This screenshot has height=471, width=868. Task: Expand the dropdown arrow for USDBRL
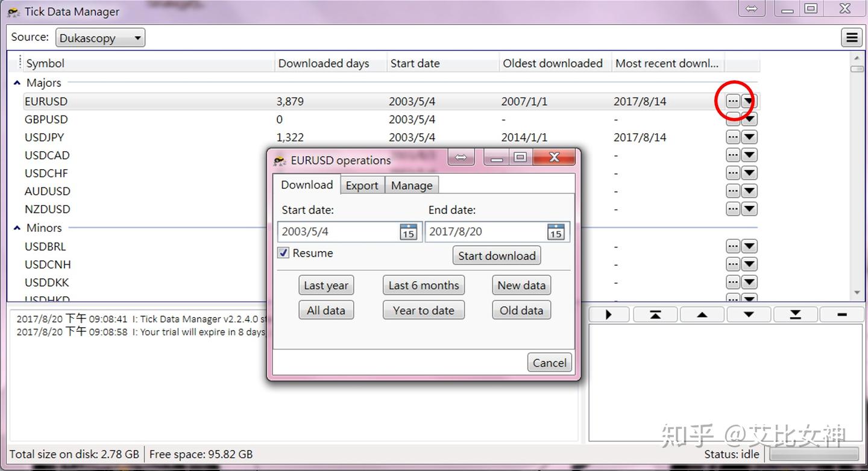(749, 246)
